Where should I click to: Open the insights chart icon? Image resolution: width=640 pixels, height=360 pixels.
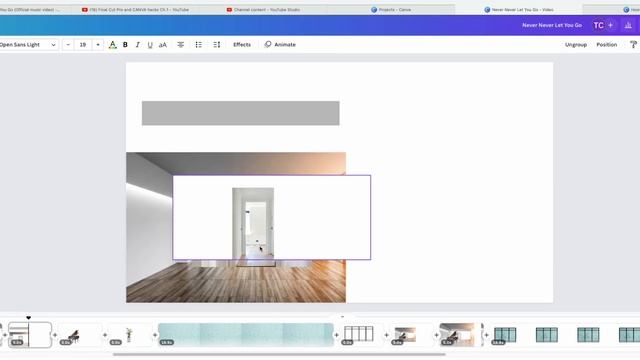pos(628,25)
